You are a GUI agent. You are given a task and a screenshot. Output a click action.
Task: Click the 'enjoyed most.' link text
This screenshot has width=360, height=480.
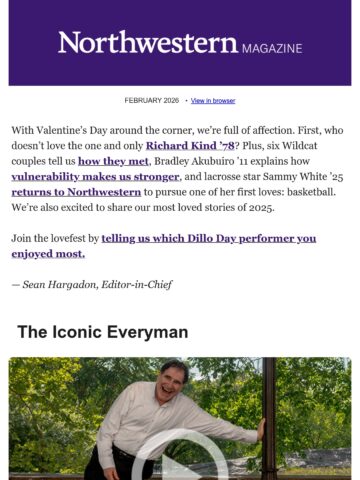coord(48,254)
